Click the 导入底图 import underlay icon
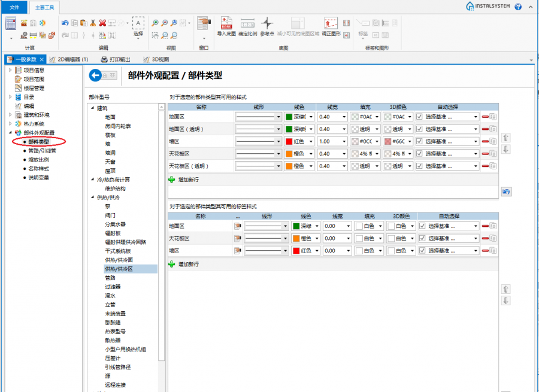539x392 pixels. pyautogui.click(x=226, y=26)
